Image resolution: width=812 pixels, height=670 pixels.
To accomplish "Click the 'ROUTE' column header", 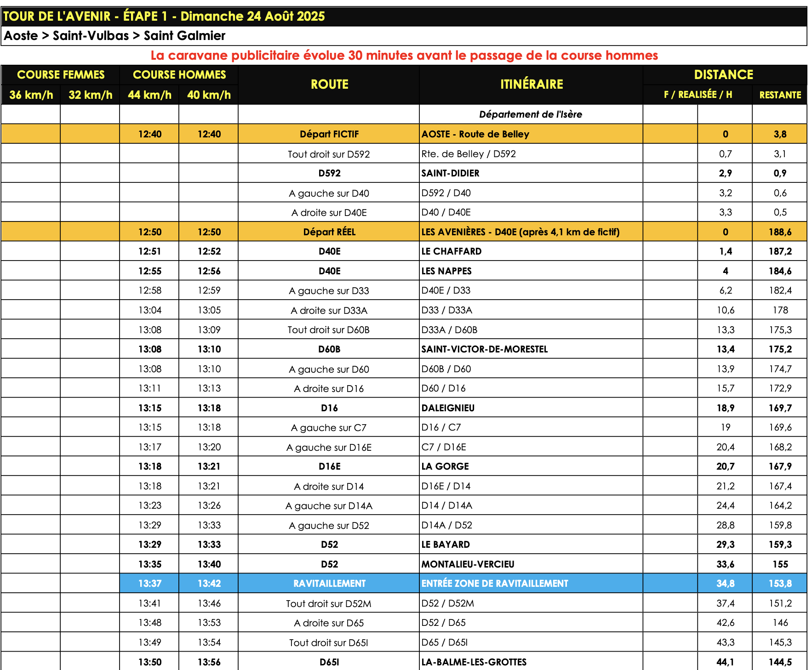I will tap(329, 85).
